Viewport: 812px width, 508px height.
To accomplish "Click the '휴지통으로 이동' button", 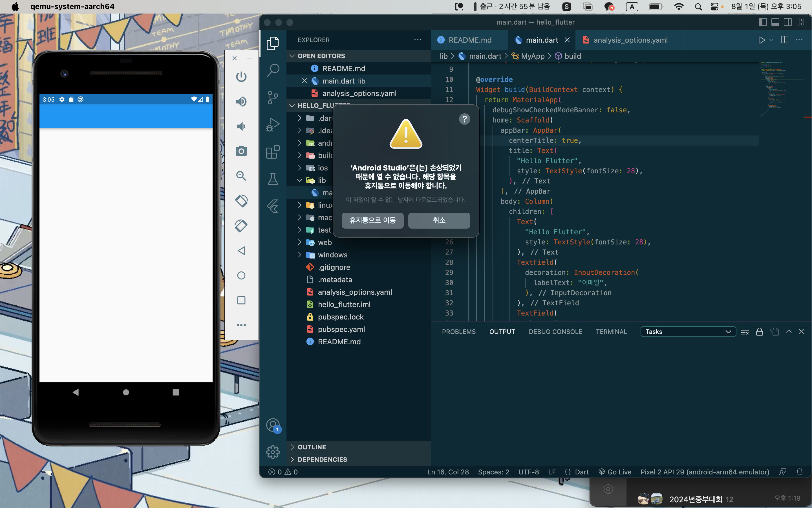I will 372,220.
